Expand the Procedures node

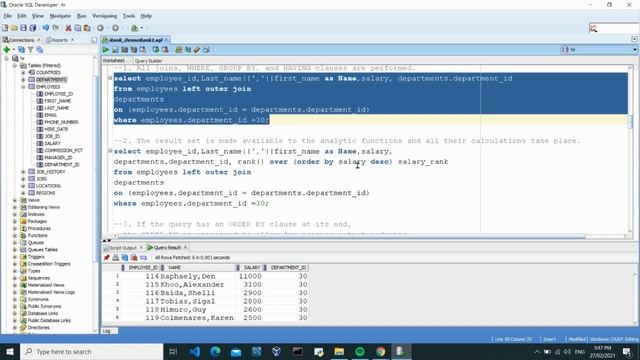point(15,229)
